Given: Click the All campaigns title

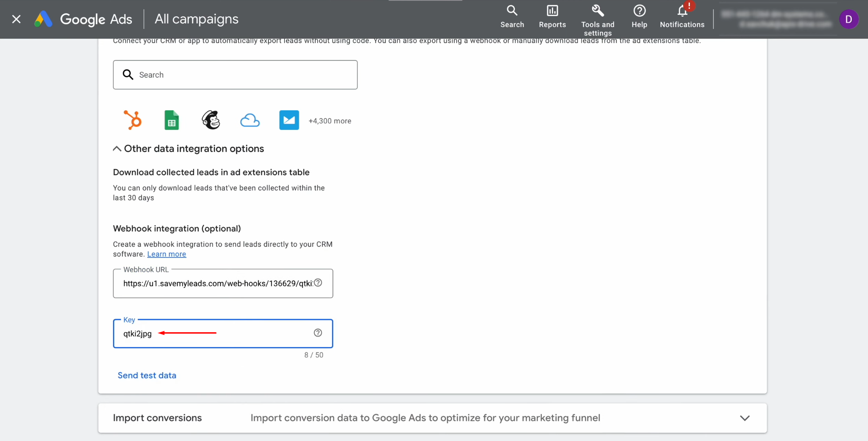Looking at the screenshot, I should [x=196, y=19].
